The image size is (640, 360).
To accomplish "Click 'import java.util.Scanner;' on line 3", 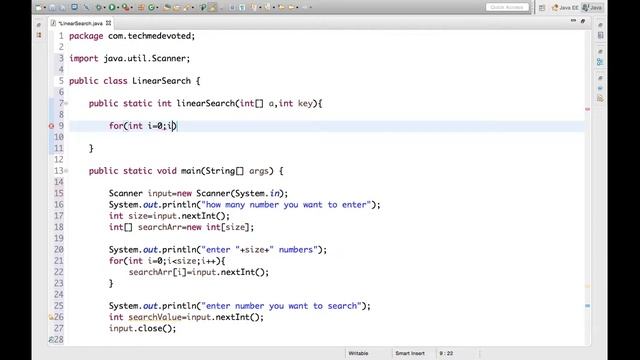I will click(130, 58).
